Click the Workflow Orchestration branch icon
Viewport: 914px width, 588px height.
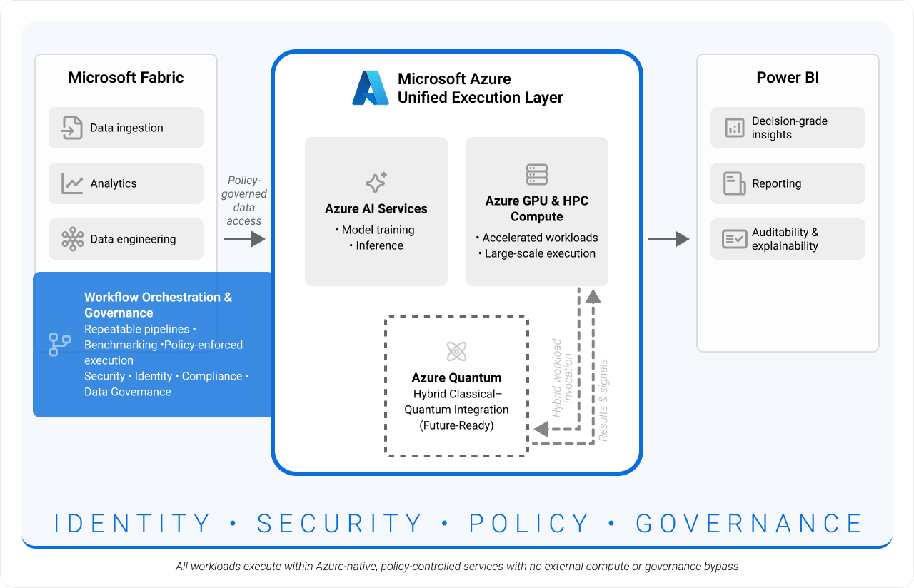(59, 345)
